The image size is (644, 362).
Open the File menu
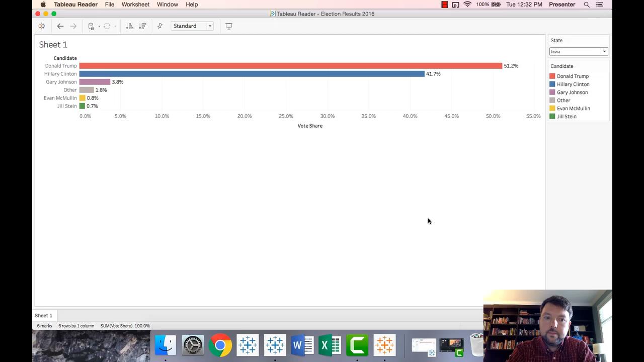(x=109, y=5)
